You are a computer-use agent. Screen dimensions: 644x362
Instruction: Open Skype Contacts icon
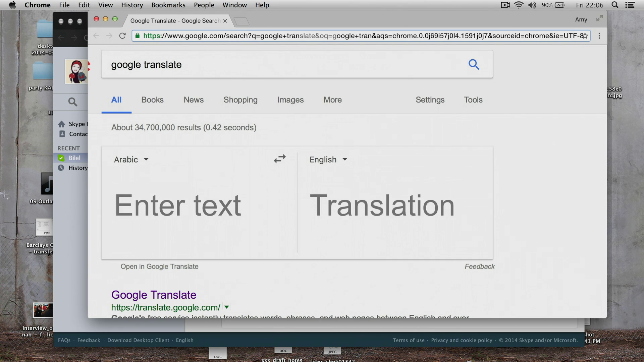click(x=62, y=134)
